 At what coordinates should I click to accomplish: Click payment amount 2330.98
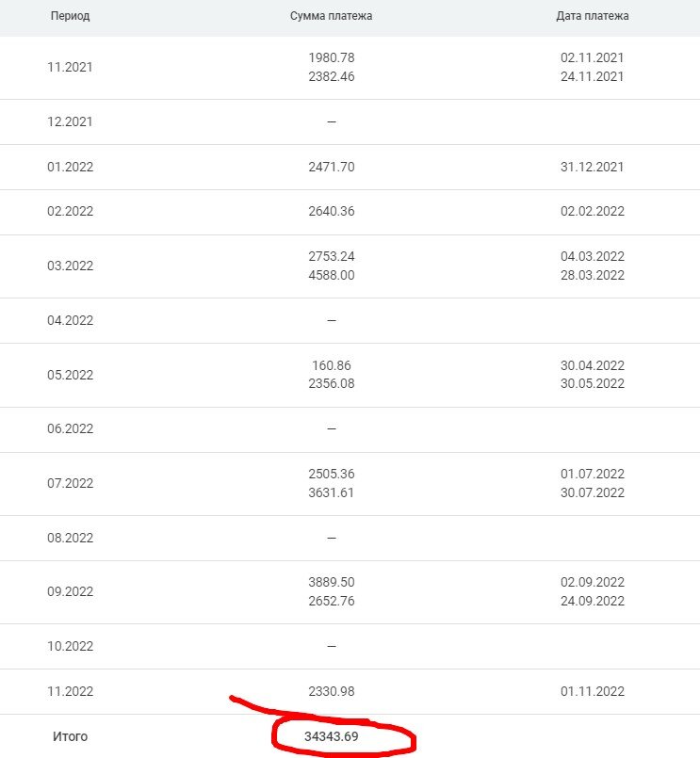332,691
